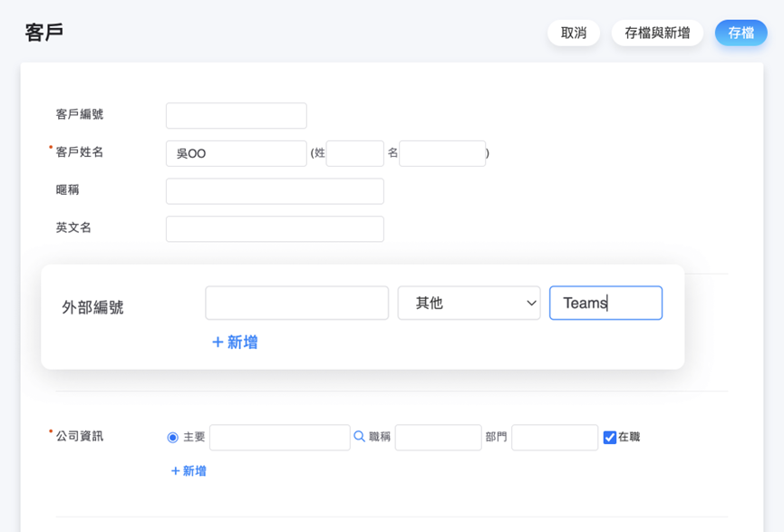Save the customer with 存檔
The width and height of the screenshot is (784, 532).
point(740,33)
